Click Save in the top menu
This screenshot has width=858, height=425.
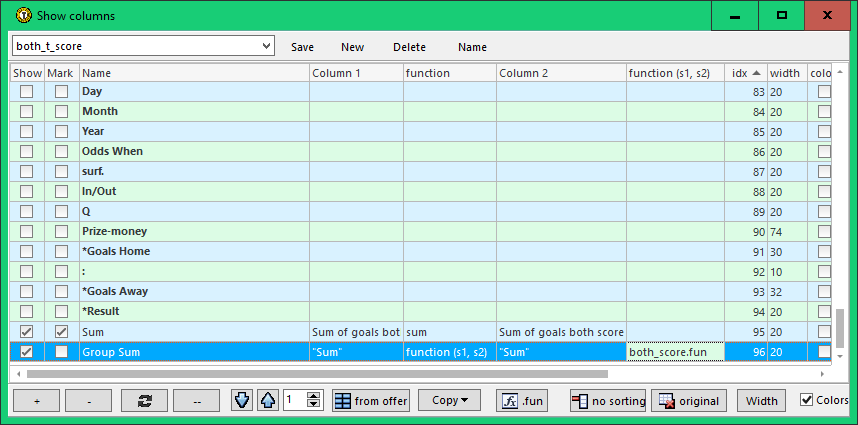[302, 47]
